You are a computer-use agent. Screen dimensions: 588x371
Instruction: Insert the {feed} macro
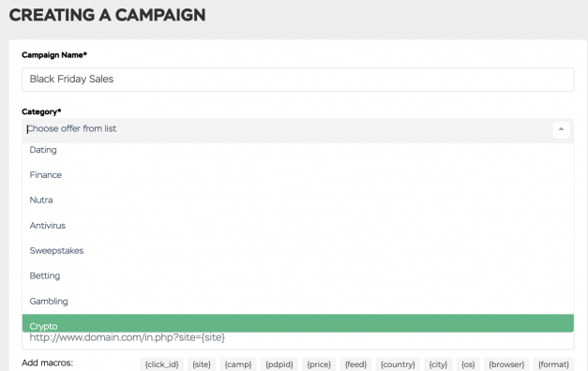355,364
